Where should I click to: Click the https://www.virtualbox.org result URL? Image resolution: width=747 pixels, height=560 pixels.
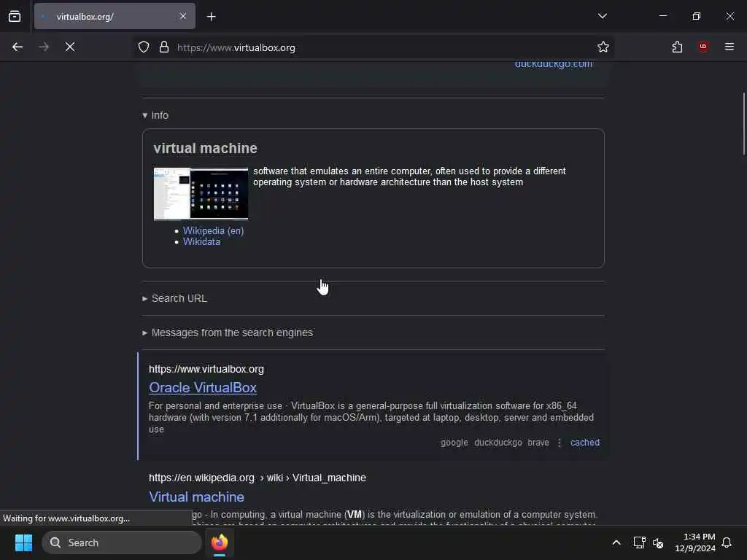point(206,369)
